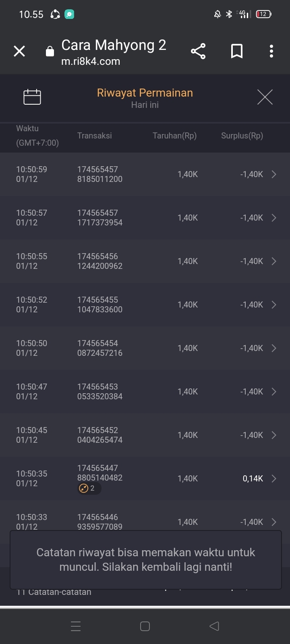The height and width of the screenshot is (644, 290).
Task: Tap the Hari ini date filter label
Action: pyautogui.click(x=145, y=105)
